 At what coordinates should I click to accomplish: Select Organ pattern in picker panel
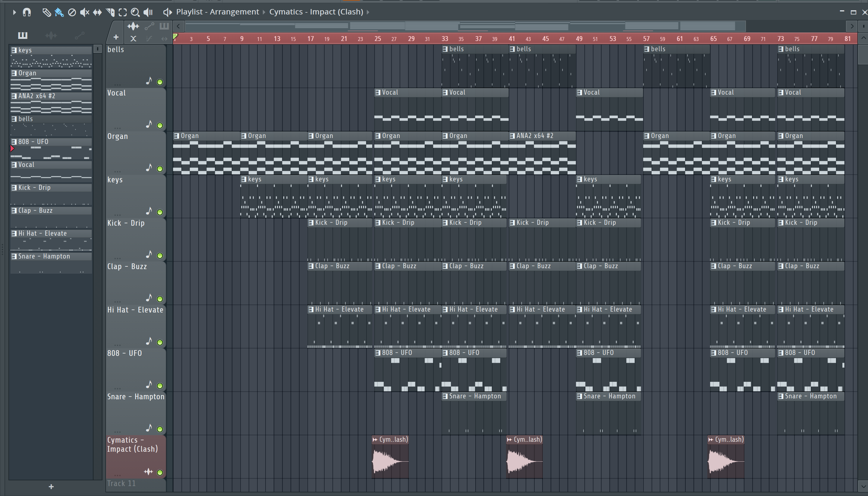[51, 80]
